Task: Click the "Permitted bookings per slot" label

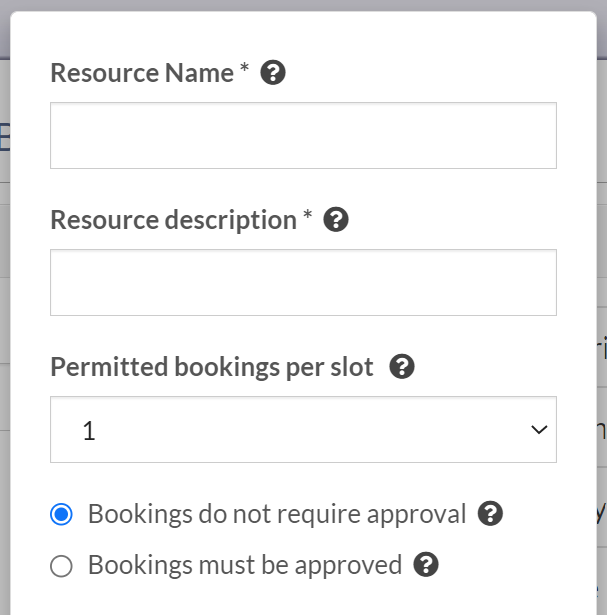Action: point(211,367)
